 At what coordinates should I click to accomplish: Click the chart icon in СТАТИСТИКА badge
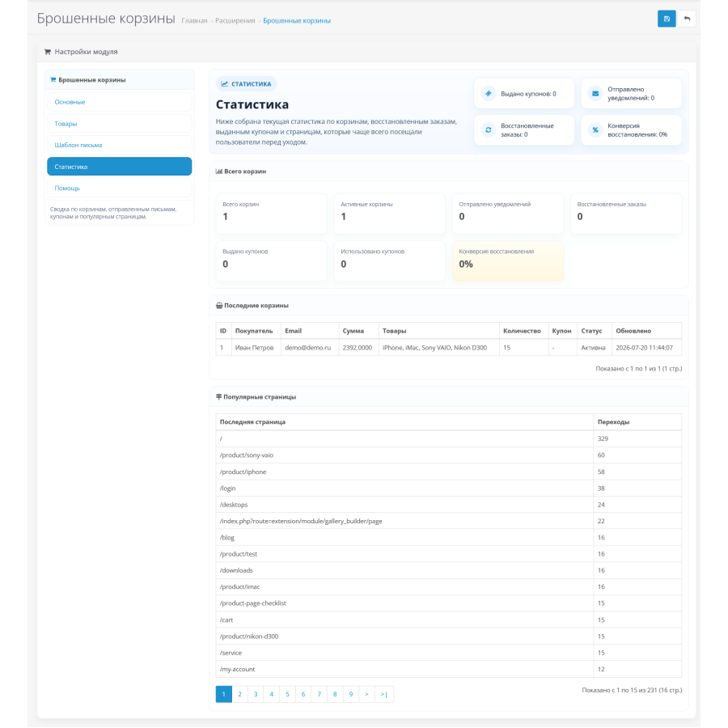click(x=225, y=84)
